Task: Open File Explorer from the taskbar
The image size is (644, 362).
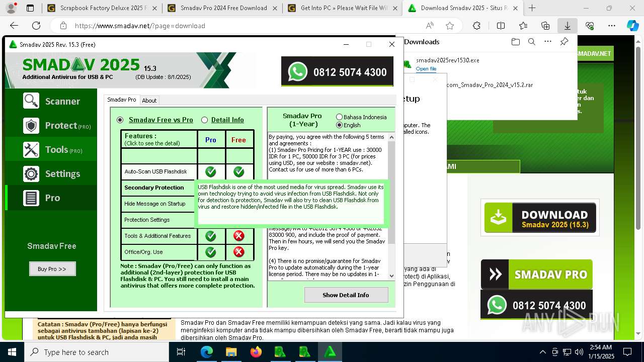Action: click(231, 352)
